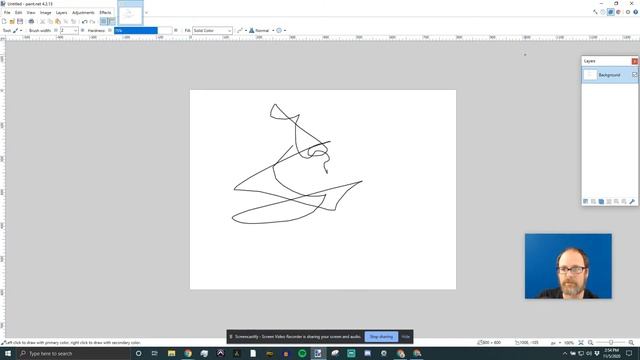Click the zoom out magnifier in status bar
The width and height of the screenshot is (640, 360).
click(x=590, y=343)
